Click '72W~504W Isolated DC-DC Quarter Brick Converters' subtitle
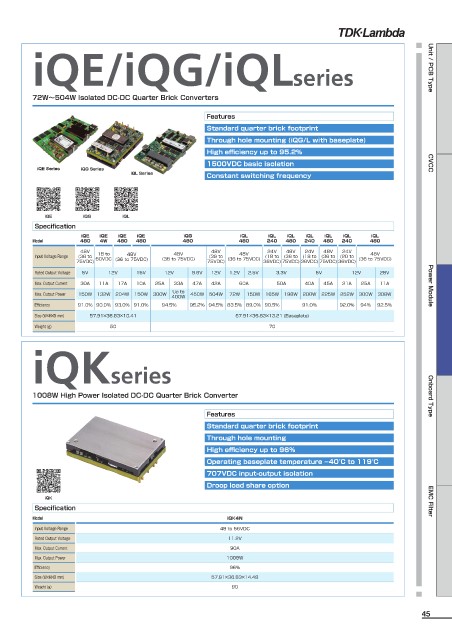 [125, 98]
